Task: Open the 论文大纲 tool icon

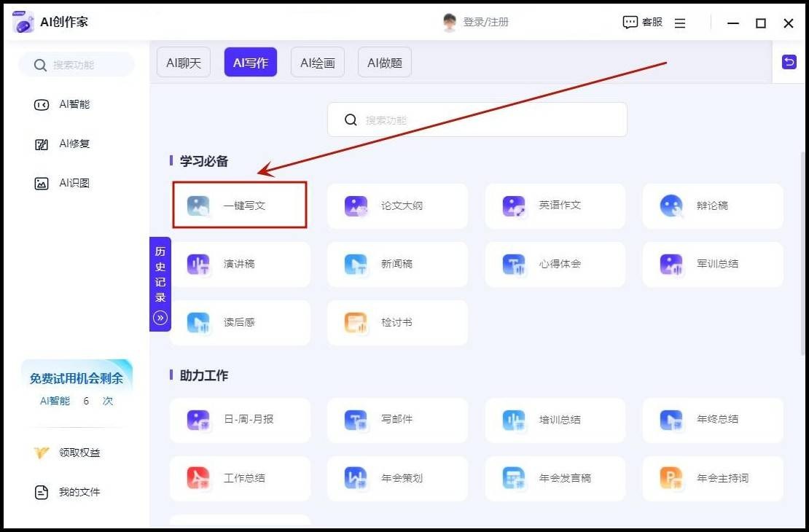Action: pos(356,206)
